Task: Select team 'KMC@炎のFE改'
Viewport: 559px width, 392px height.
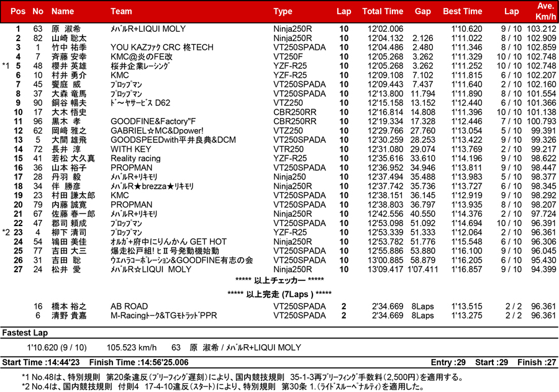Action: (142, 57)
